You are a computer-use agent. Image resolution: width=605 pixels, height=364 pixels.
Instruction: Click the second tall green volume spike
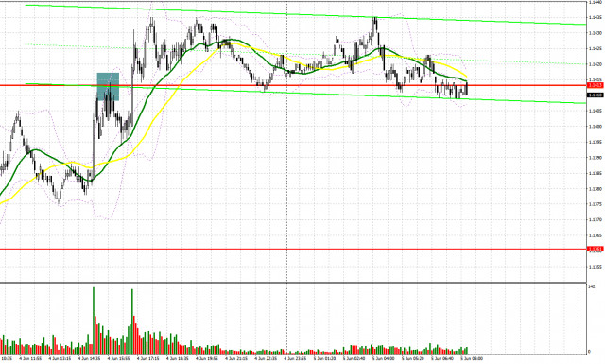pyautogui.click(x=132, y=321)
